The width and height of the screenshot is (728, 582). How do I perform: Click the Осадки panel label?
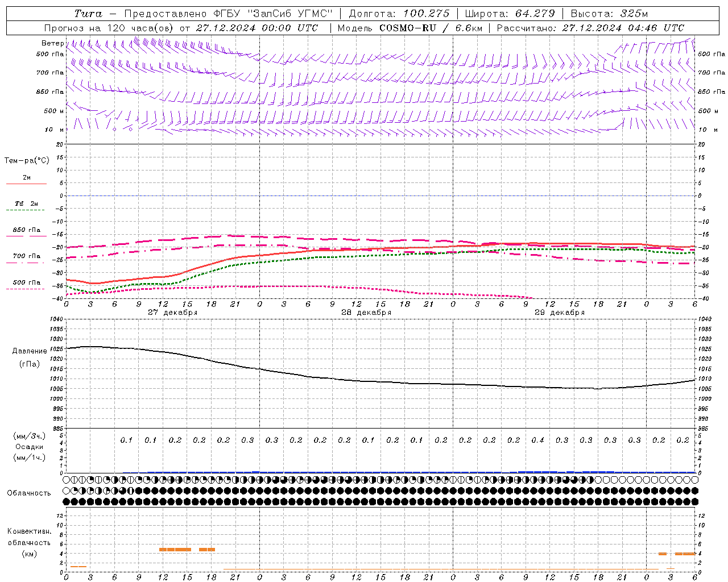pyautogui.click(x=30, y=447)
